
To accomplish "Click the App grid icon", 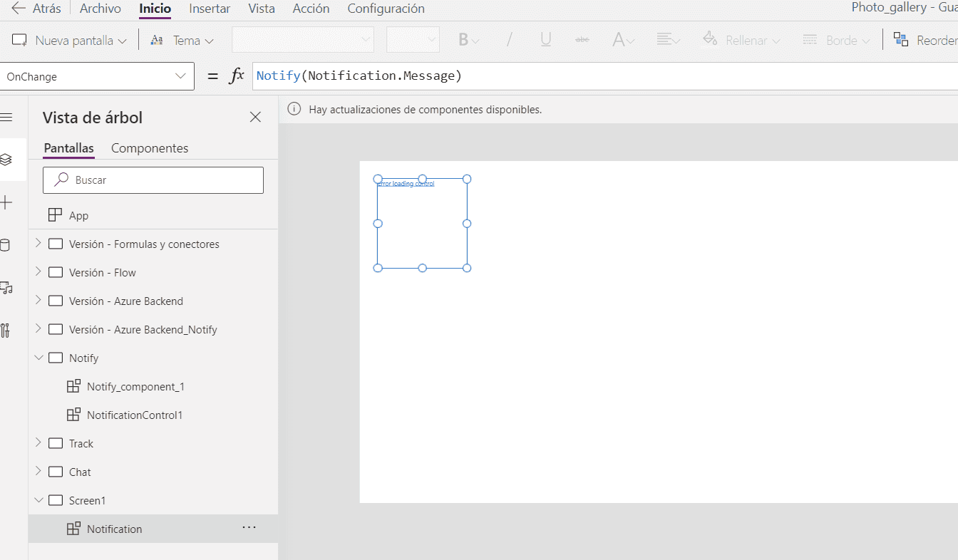I will 56,215.
